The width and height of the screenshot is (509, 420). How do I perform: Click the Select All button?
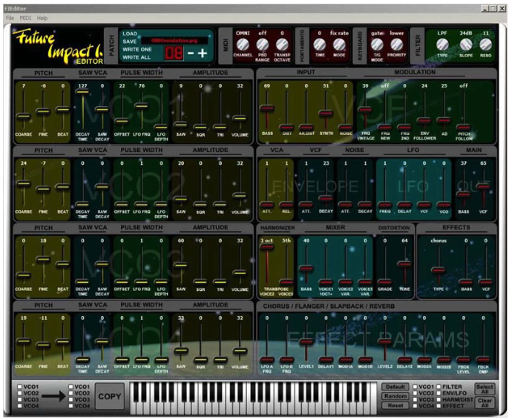485,389
